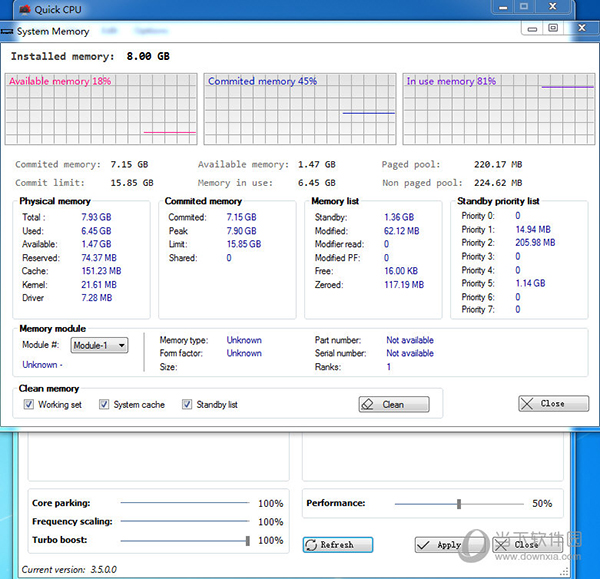Image resolution: width=600 pixels, height=579 pixels.
Task: Click the Core parking slider
Action: 184,503
